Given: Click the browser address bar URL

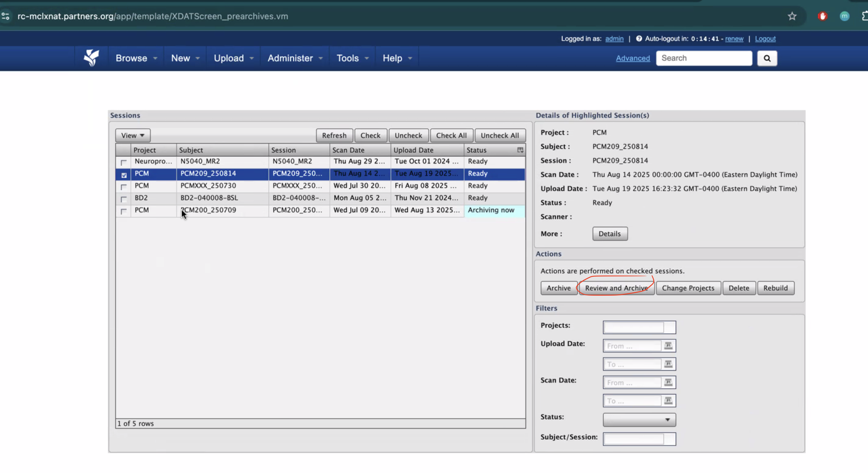Looking at the screenshot, I should click(x=153, y=16).
